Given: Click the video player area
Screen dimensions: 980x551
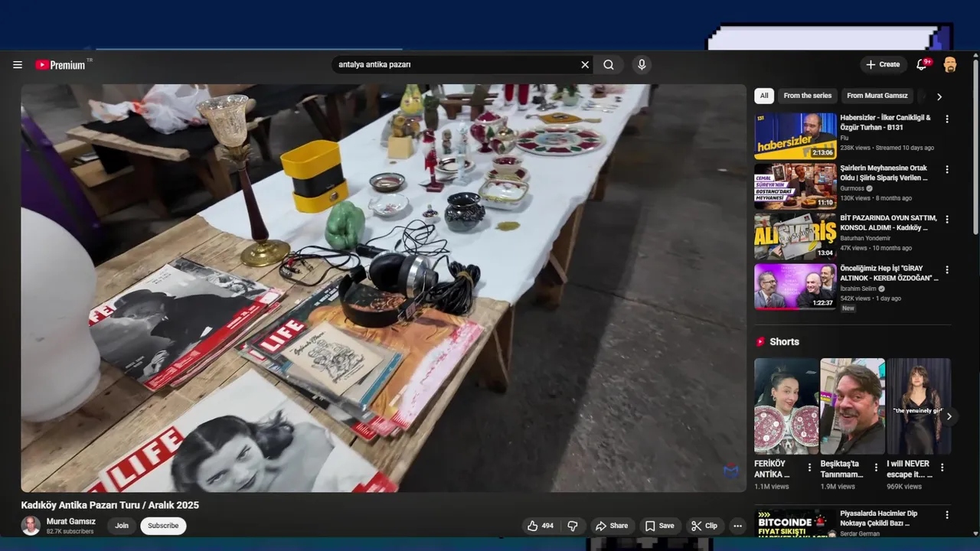Looking at the screenshot, I should 384,288.
